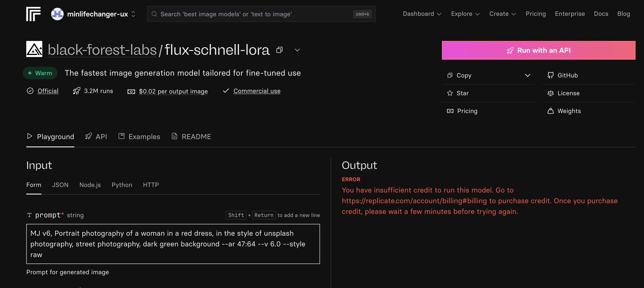Viewport: 644px width, 288px height.
Task: Click the Official verified badge icon
Action: (30, 91)
